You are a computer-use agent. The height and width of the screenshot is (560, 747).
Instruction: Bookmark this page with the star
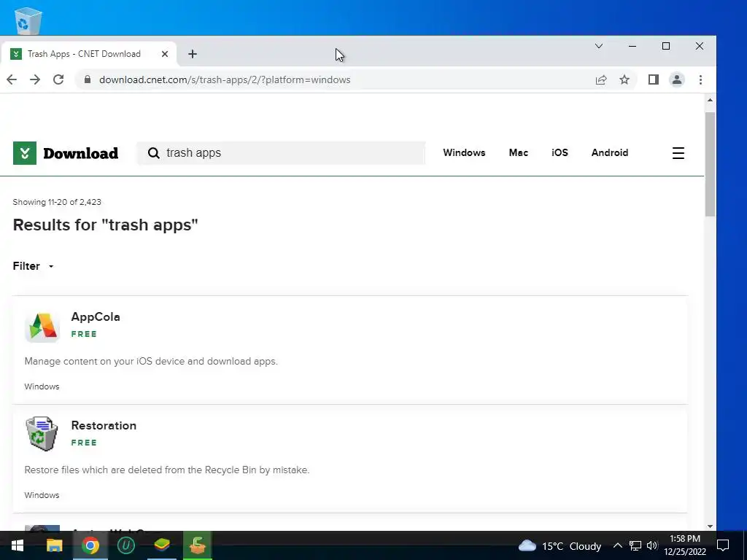tap(624, 79)
